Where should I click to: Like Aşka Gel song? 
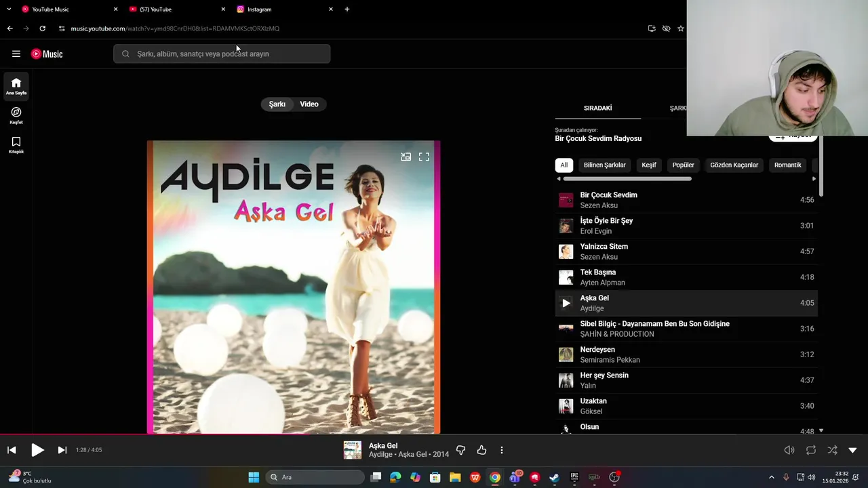point(481,450)
